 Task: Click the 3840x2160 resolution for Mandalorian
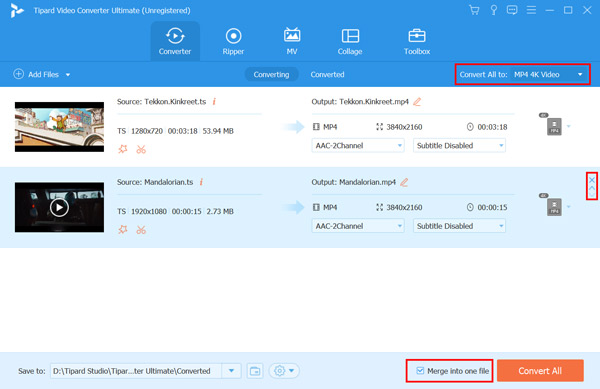coord(404,207)
